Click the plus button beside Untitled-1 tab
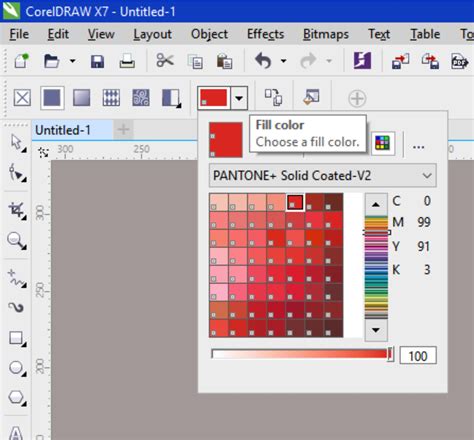Screen dimensions: 474x440 123,129
